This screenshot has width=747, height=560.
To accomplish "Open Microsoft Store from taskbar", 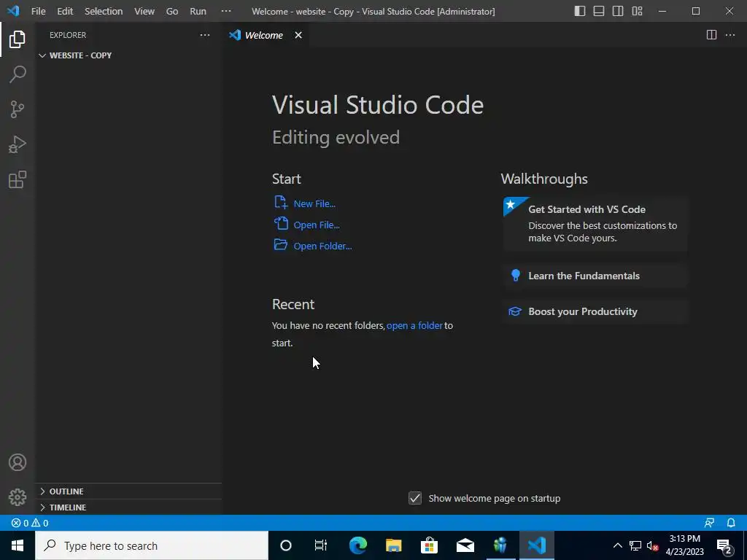I will (x=429, y=545).
